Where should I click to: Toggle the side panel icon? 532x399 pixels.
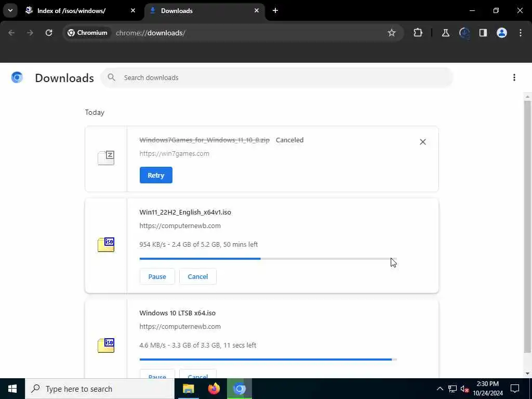coord(483,33)
